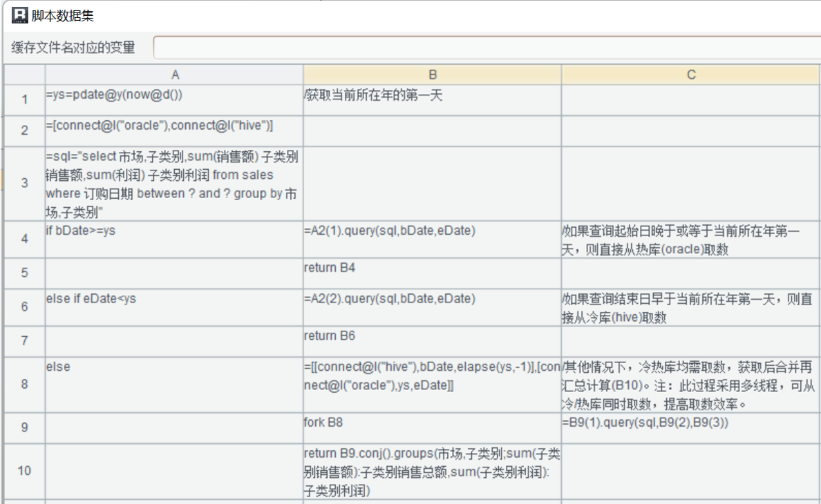
Task: Select cell 'else if eDate<ys'
Action: 174,307
